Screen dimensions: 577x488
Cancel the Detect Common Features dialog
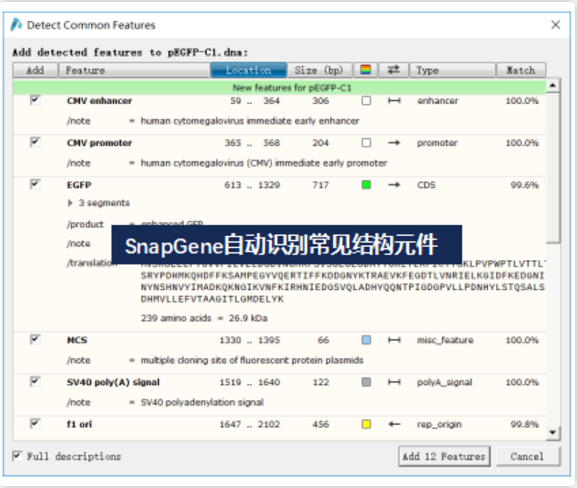(528, 456)
